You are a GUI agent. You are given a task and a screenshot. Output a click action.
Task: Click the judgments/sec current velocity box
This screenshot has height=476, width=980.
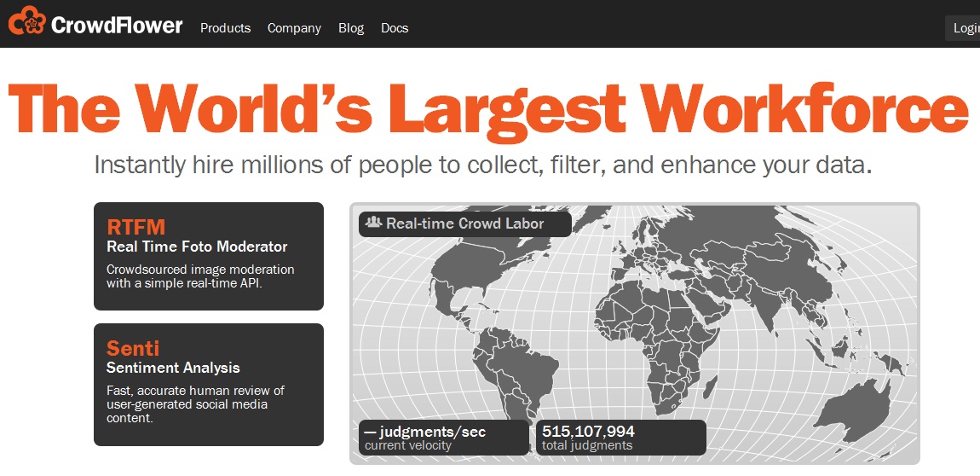pyautogui.click(x=443, y=438)
